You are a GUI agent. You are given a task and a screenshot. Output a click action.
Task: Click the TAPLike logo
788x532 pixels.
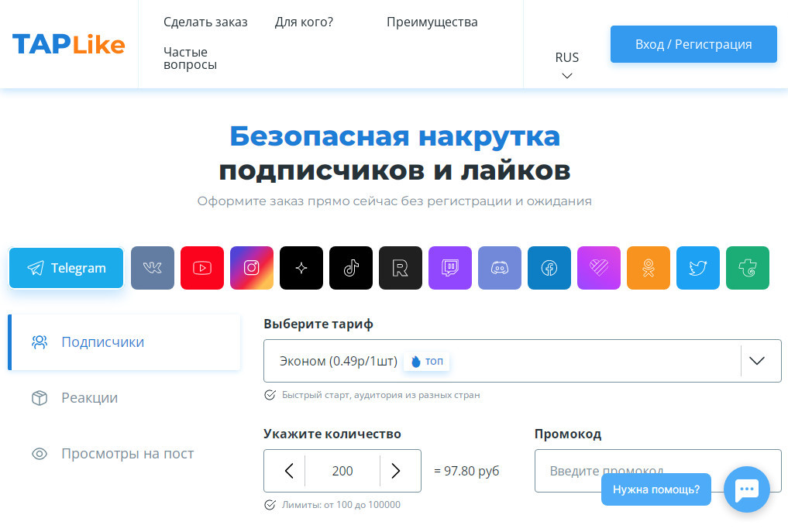(x=68, y=44)
